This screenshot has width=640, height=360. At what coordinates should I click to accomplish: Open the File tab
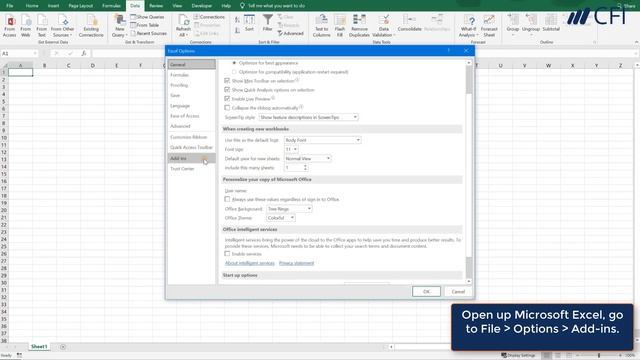point(10,6)
